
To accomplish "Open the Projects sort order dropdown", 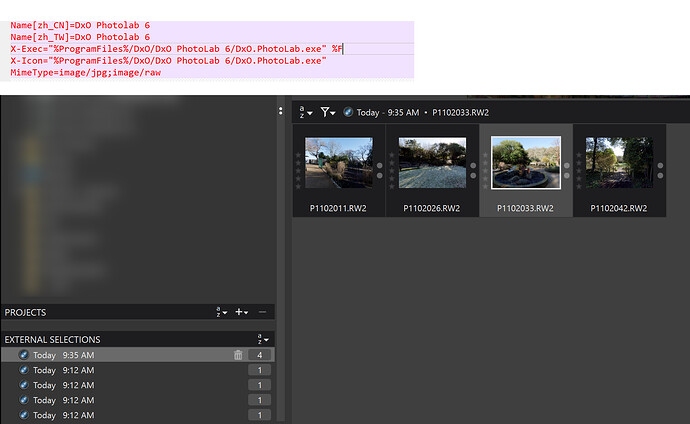I will point(221,312).
